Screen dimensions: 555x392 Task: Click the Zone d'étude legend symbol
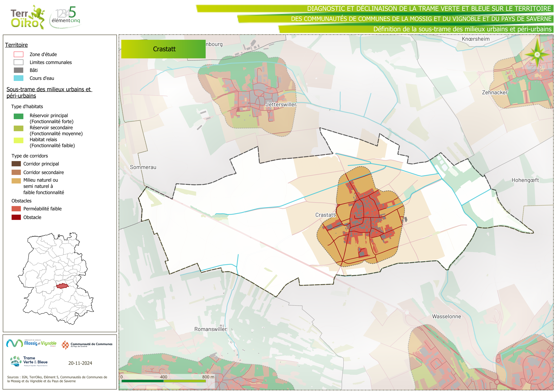[19, 54]
